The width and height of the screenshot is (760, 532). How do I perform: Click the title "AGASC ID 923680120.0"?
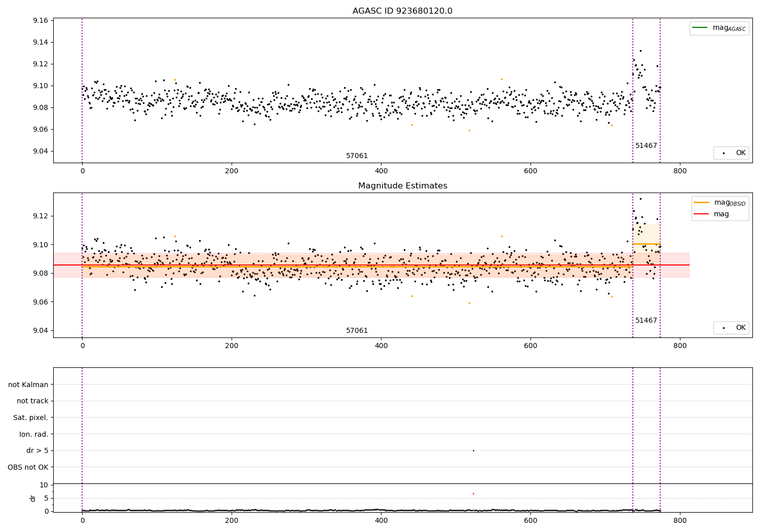tap(402, 11)
